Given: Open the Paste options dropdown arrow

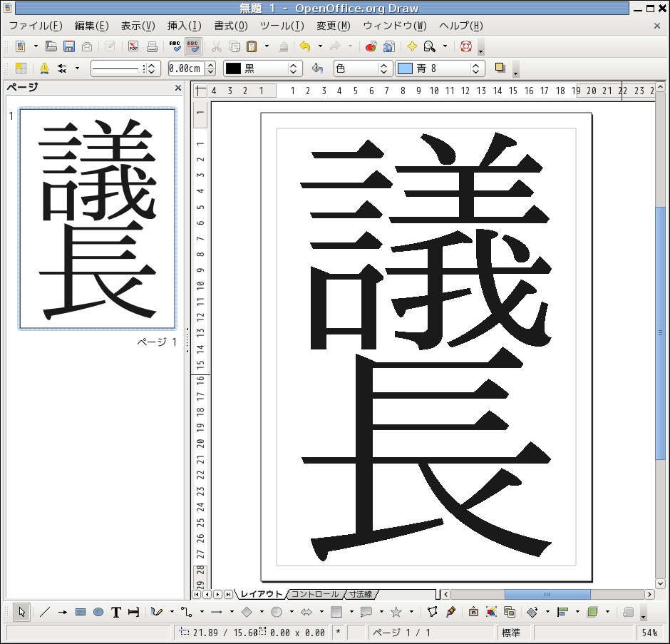Looking at the screenshot, I should point(267,46).
